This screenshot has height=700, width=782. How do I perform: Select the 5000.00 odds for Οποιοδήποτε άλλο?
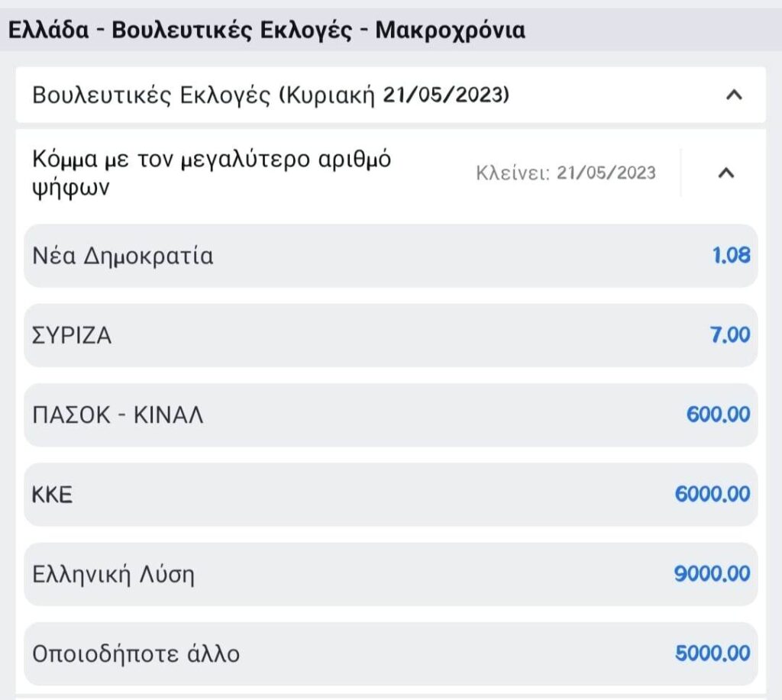pos(712,653)
